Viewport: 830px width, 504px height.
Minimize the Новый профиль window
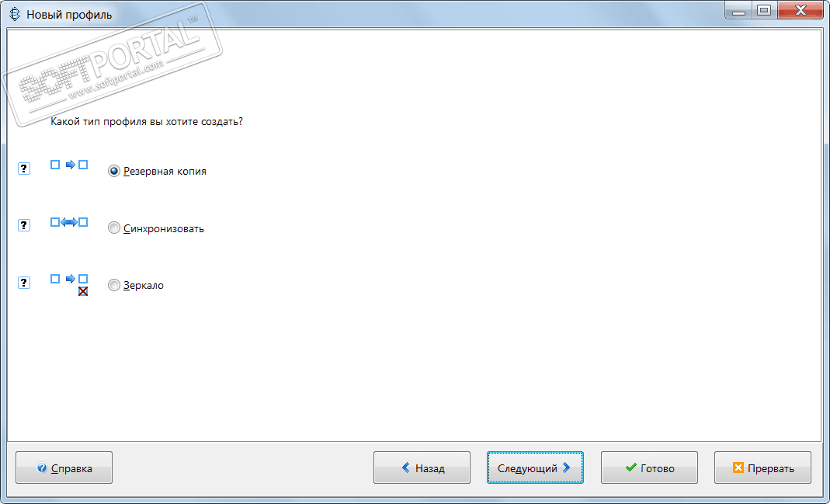pos(739,10)
